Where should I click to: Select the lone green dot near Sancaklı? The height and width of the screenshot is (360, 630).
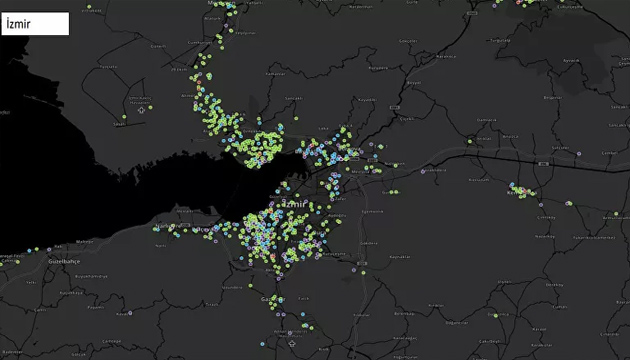tap(296, 118)
